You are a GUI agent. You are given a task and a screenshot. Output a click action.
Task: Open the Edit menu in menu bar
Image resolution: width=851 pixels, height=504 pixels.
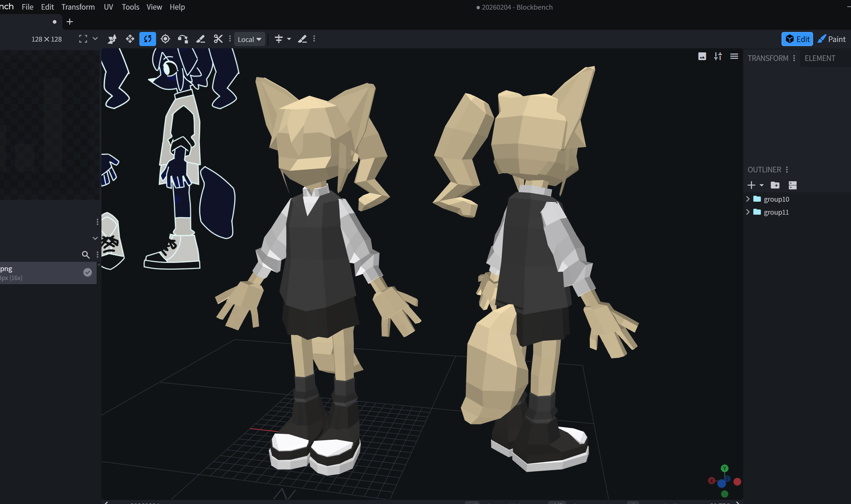(x=47, y=7)
